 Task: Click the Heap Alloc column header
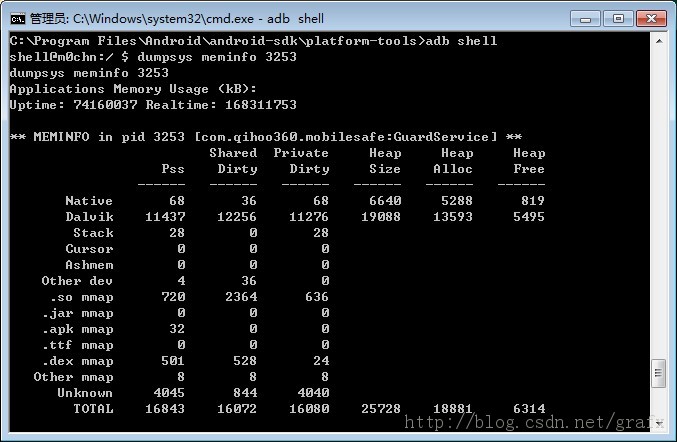click(x=453, y=161)
